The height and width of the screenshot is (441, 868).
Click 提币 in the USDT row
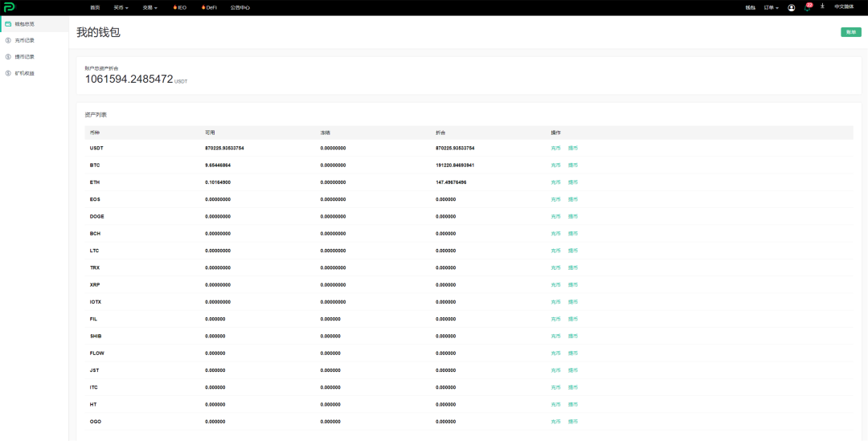coord(573,149)
